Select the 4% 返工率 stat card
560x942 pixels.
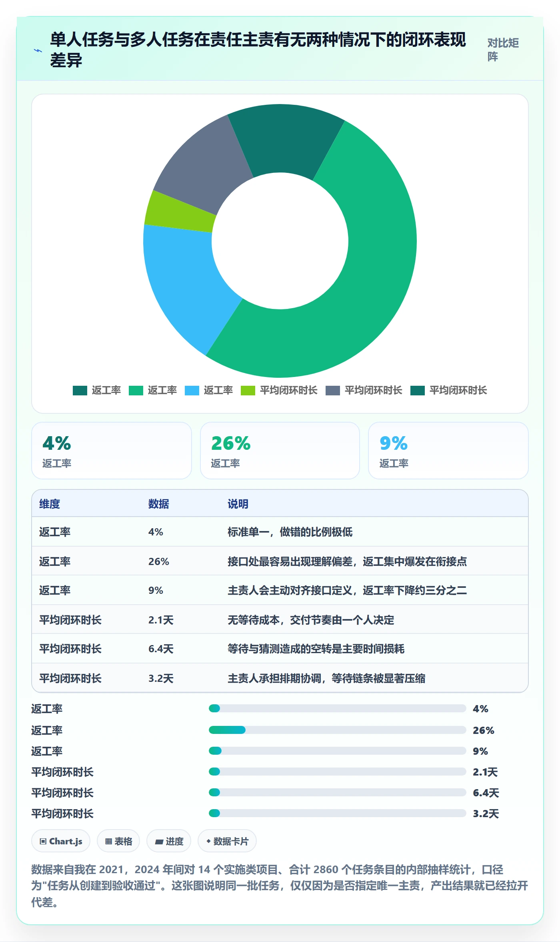point(112,451)
